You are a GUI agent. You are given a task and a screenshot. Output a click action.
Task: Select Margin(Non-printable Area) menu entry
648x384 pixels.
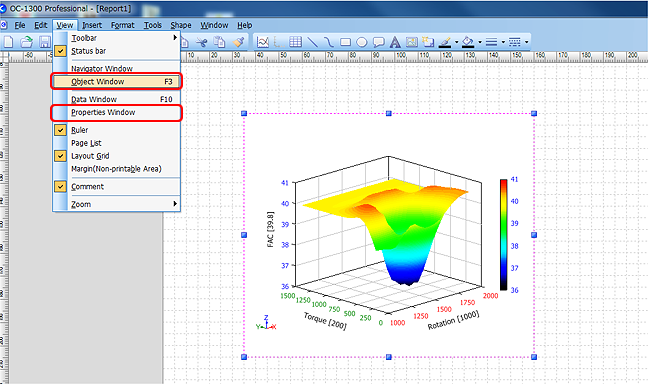click(x=117, y=169)
